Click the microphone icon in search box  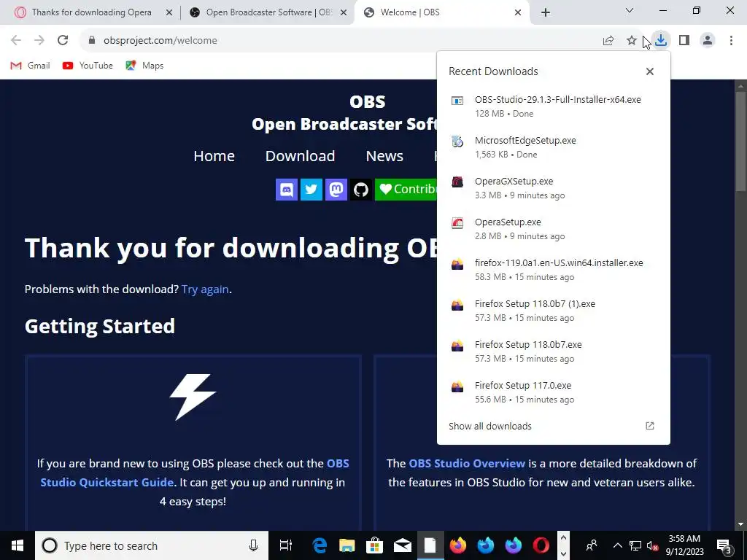[253, 545]
